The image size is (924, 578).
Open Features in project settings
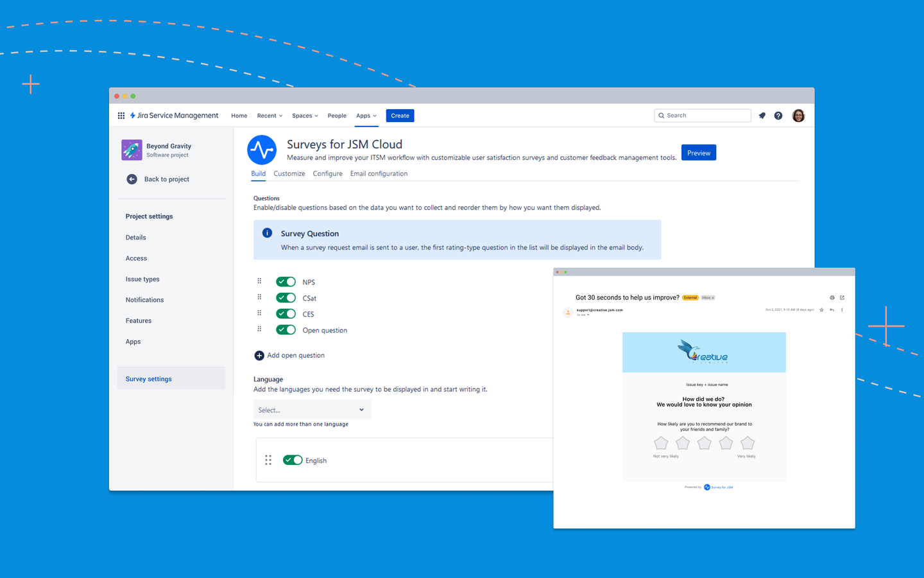[x=139, y=320]
